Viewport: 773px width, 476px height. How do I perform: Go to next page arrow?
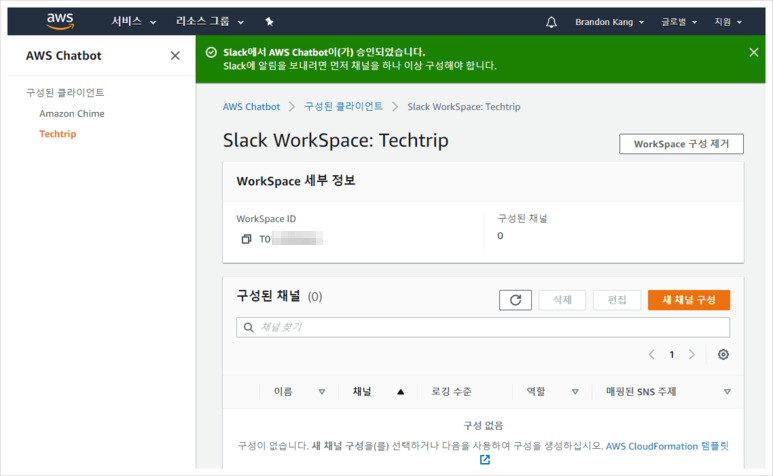point(692,354)
